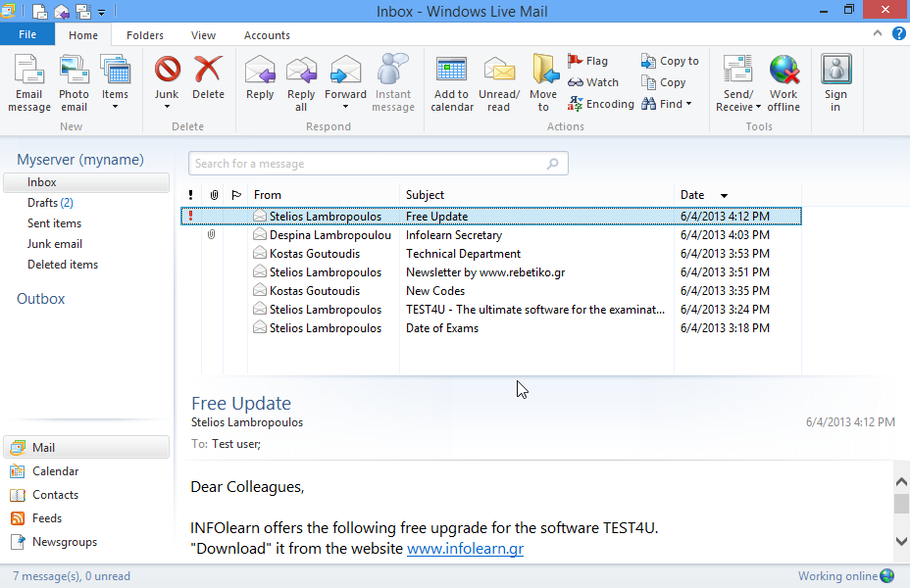This screenshot has width=910, height=588.
Task: Click Copy to in Actions
Action: pos(670,61)
